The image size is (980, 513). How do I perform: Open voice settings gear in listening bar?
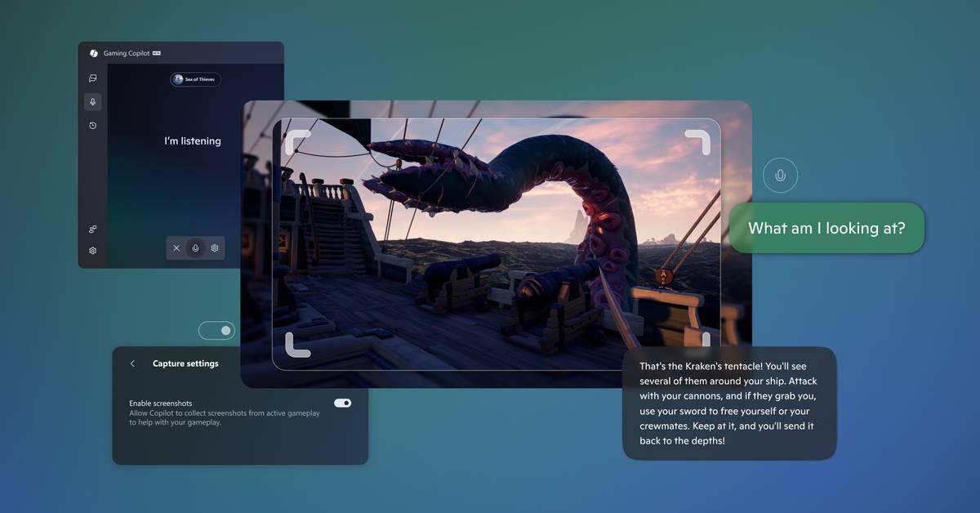tap(215, 248)
